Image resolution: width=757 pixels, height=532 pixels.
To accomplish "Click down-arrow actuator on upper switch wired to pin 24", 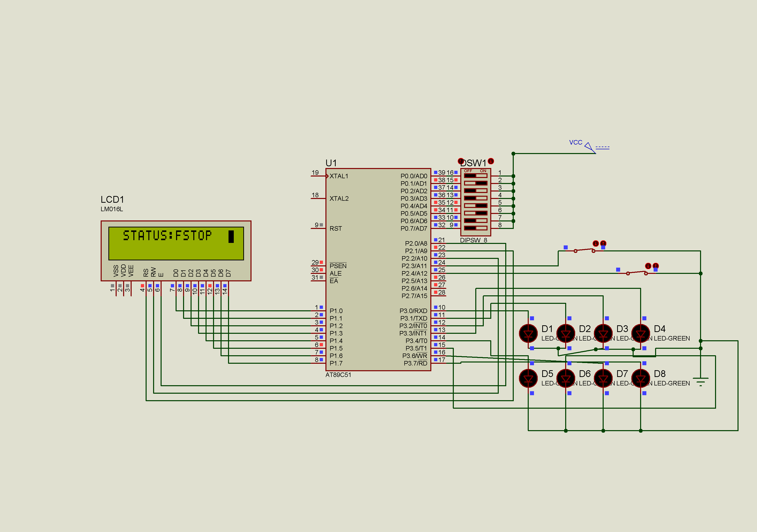I will 595,244.
